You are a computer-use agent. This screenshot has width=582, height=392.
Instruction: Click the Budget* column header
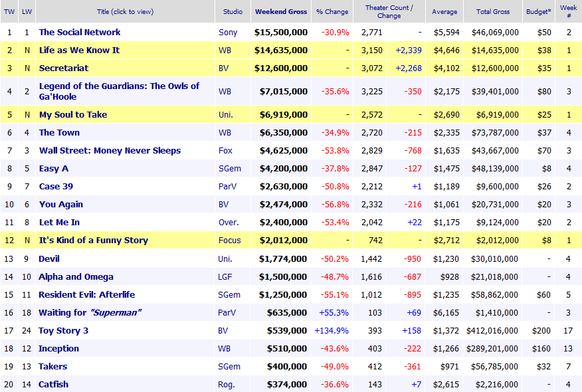(x=539, y=11)
